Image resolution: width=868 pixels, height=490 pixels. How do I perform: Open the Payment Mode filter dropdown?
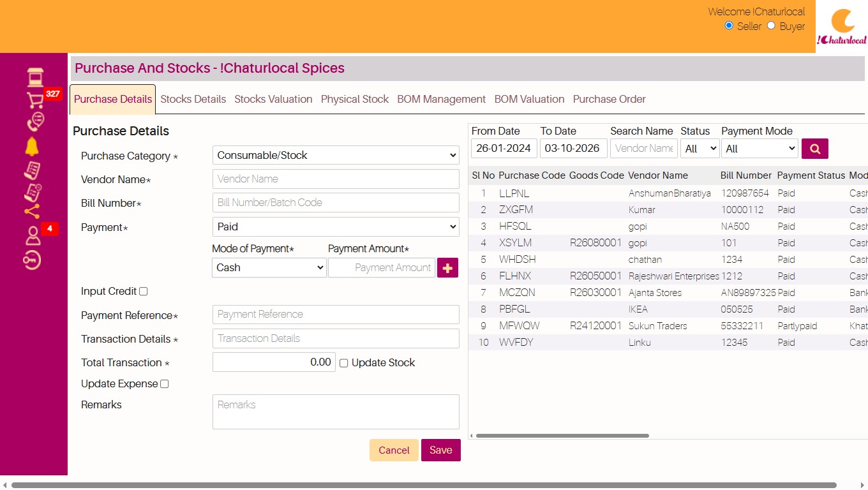(759, 149)
